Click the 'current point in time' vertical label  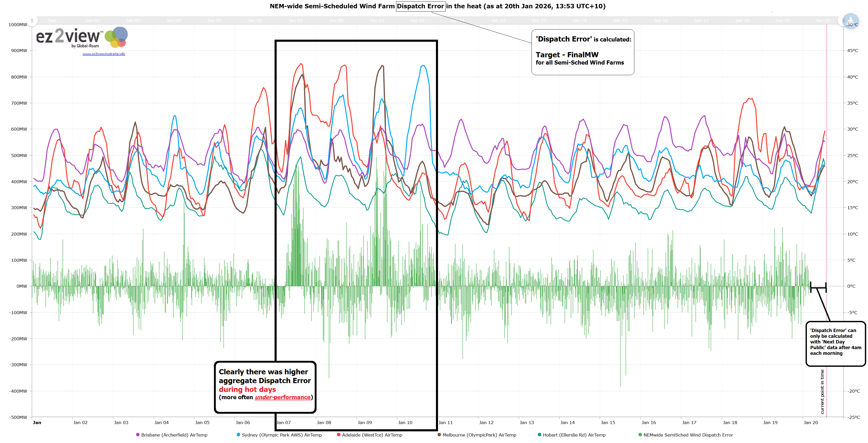(x=822, y=392)
